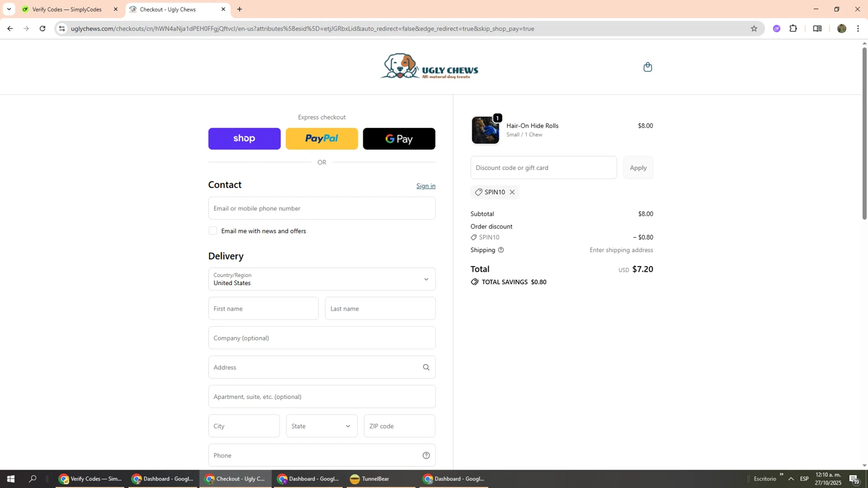The width and height of the screenshot is (868, 488).
Task: Go back to previous page
Action: tap(10, 28)
